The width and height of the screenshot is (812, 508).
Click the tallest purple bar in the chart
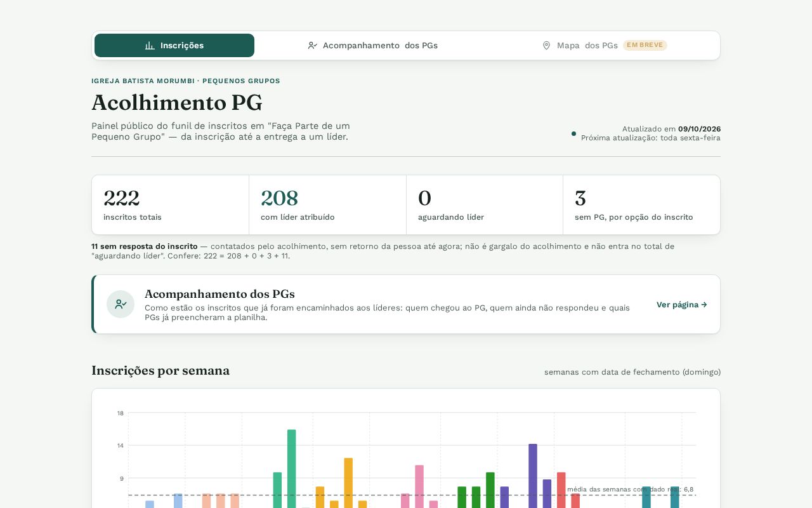pyautogui.click(x=533, y=476)
